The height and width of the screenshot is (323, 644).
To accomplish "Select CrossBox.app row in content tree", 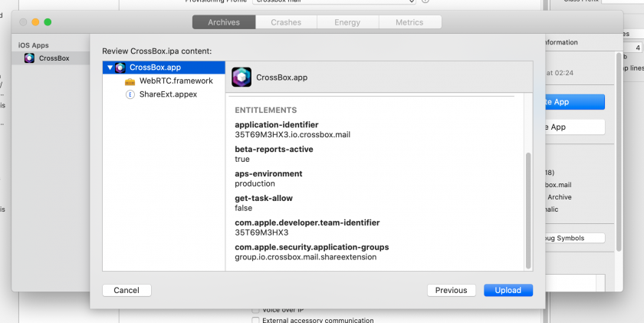I will [164, 68].
